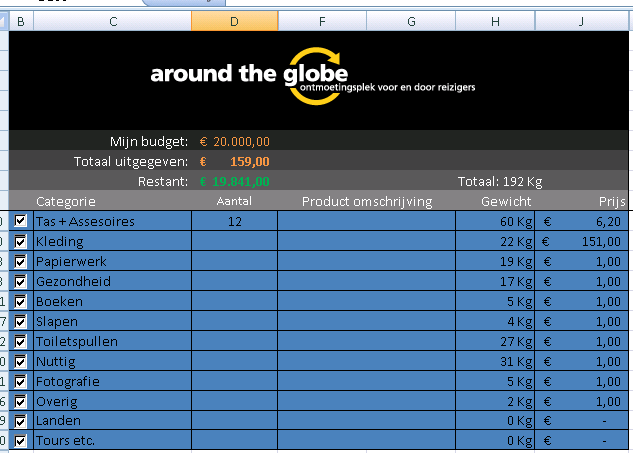This screenshot has height=453, width=633.
Task: Select the Toiletspullen category cell
Action: pos(113,342)
